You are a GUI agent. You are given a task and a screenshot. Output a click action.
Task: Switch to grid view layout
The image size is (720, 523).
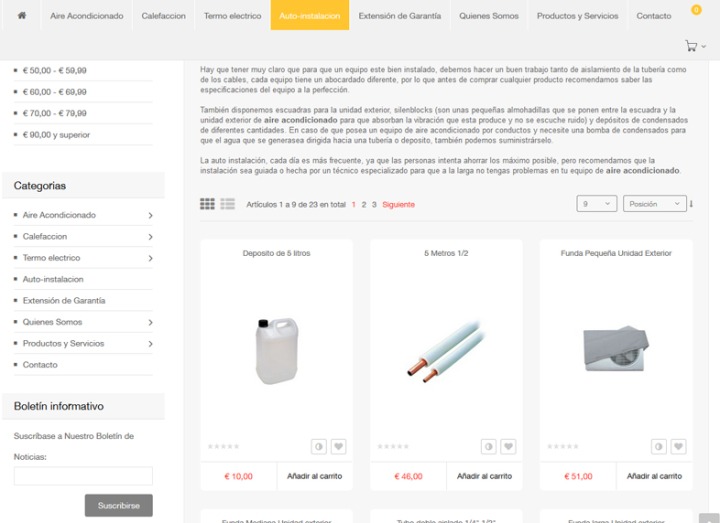click(207, 204)
